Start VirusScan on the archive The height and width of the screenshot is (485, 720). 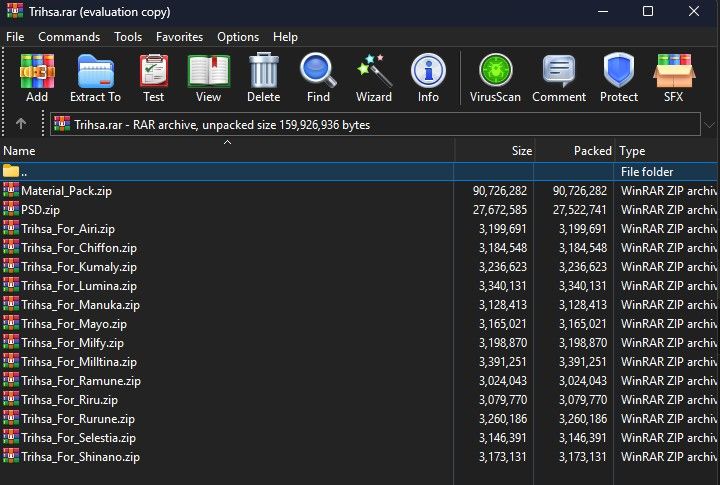click(495, 71)
